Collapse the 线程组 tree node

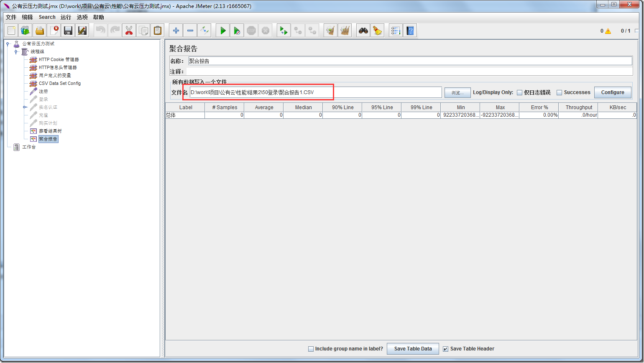tap(16, 51)
